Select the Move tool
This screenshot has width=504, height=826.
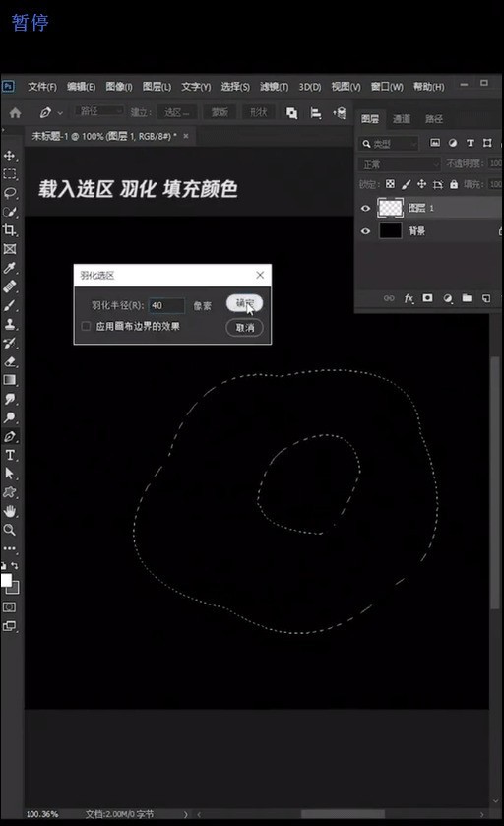pos(10,156)
